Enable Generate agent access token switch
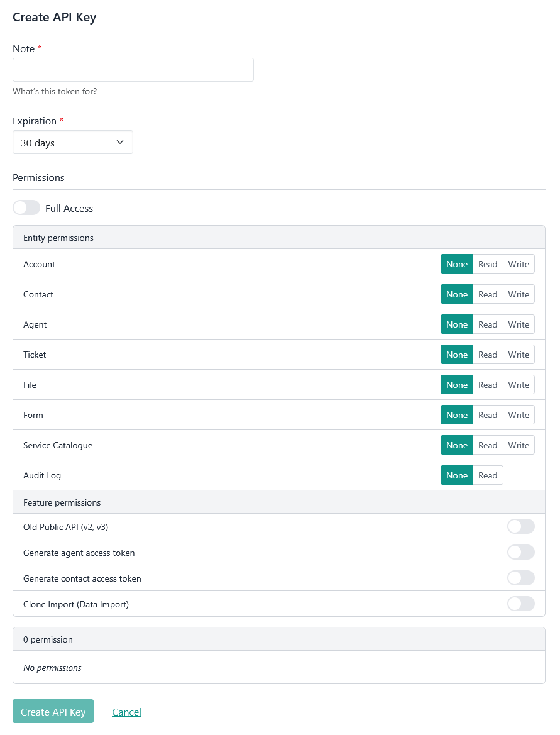 520,553
